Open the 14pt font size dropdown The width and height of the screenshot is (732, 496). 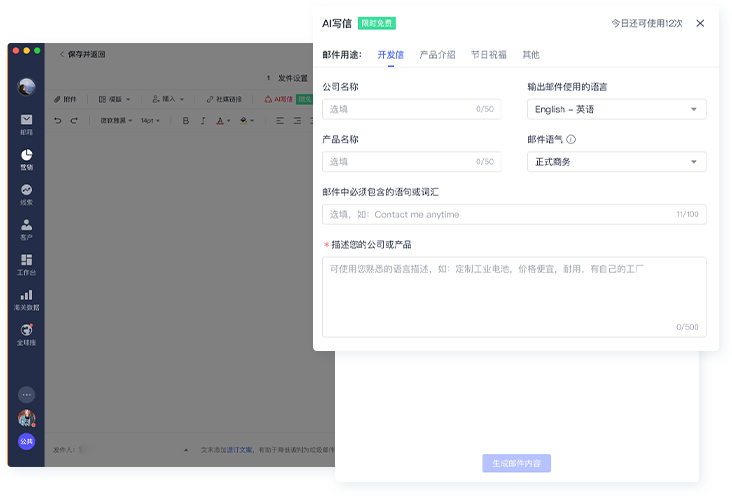[x=150, y=121]
